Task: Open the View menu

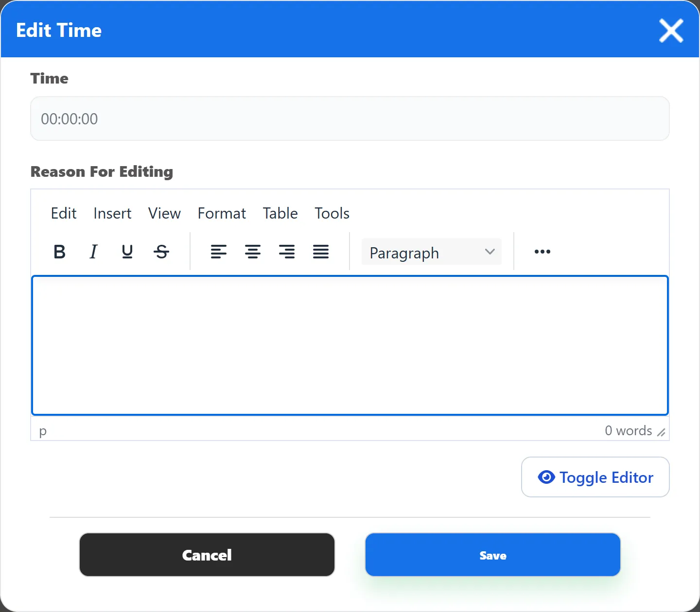Action: click(164, 213)
